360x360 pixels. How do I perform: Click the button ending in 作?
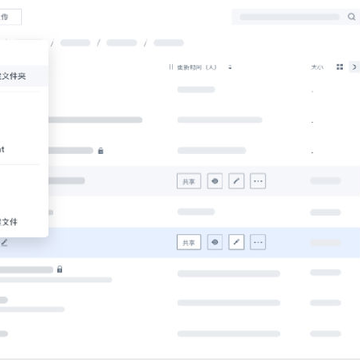10,17
